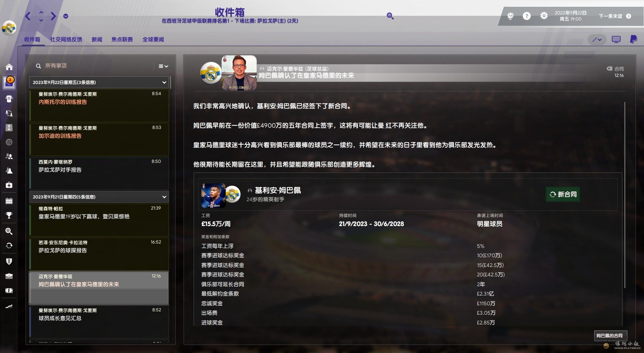
Task: Click the 明星球员 playing time value
Action: (489, 224)
